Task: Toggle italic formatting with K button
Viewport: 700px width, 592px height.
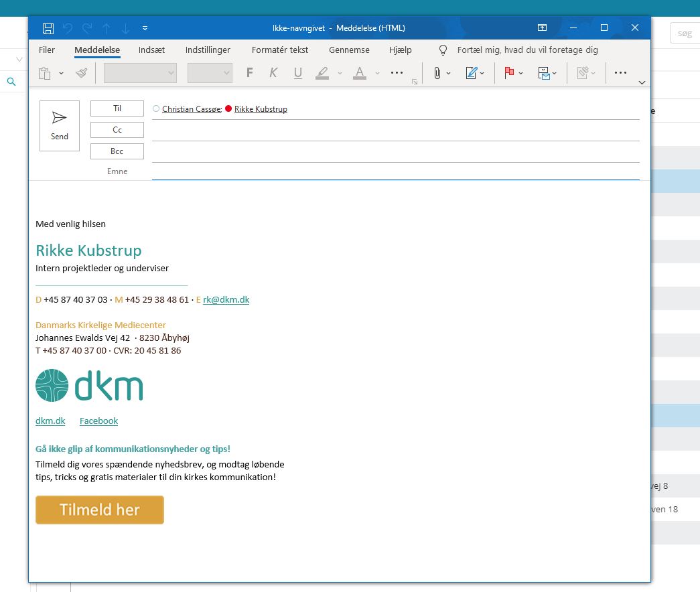Action: (x=273, y=73)
